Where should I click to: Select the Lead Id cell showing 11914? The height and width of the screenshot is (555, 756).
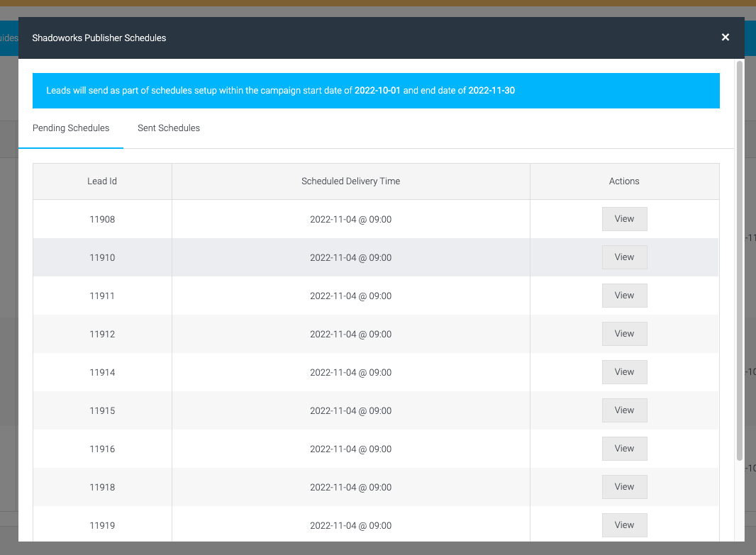[x=101, y=372]
